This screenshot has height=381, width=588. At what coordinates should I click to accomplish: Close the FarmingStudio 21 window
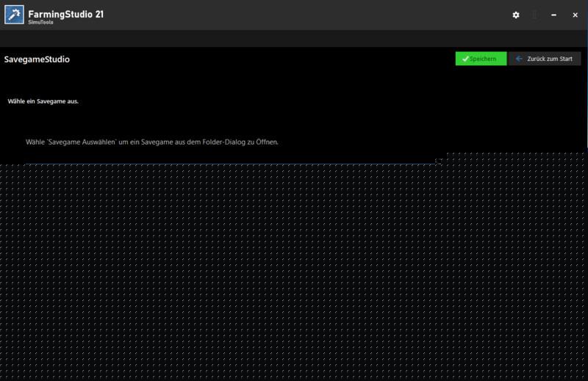click(x=575, y=15)
